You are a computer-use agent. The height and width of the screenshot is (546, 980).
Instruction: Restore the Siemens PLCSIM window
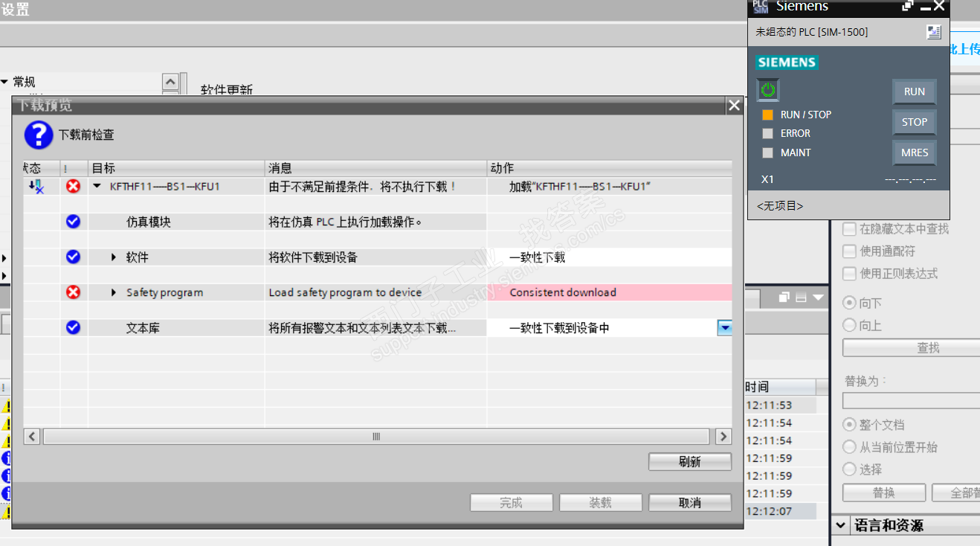(x=908, y=6)
